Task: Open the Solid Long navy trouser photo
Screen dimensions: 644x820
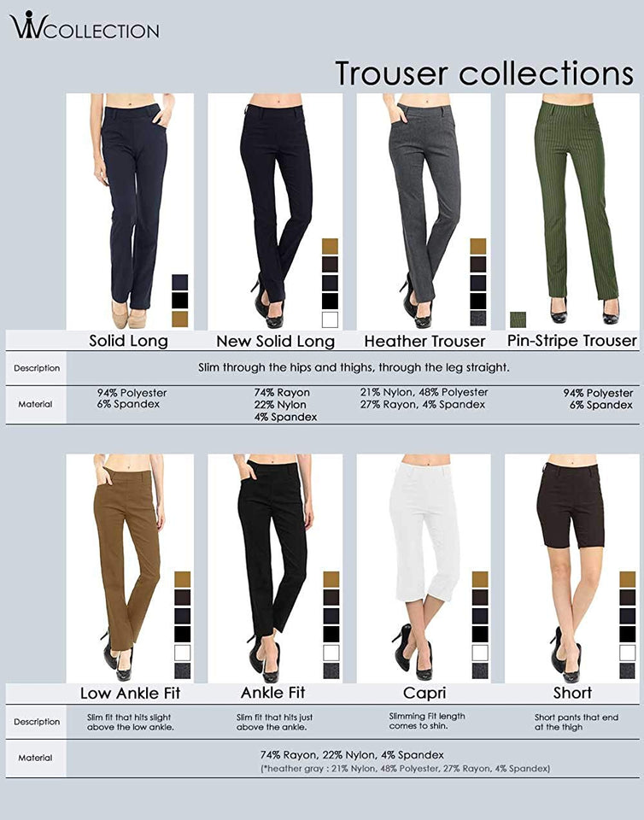Action: coord(130,211)
